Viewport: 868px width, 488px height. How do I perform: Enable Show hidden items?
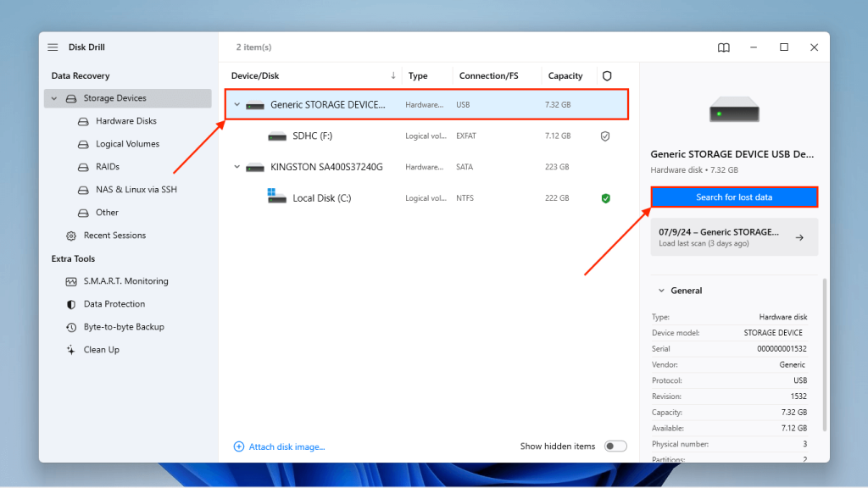pos(615,445)
